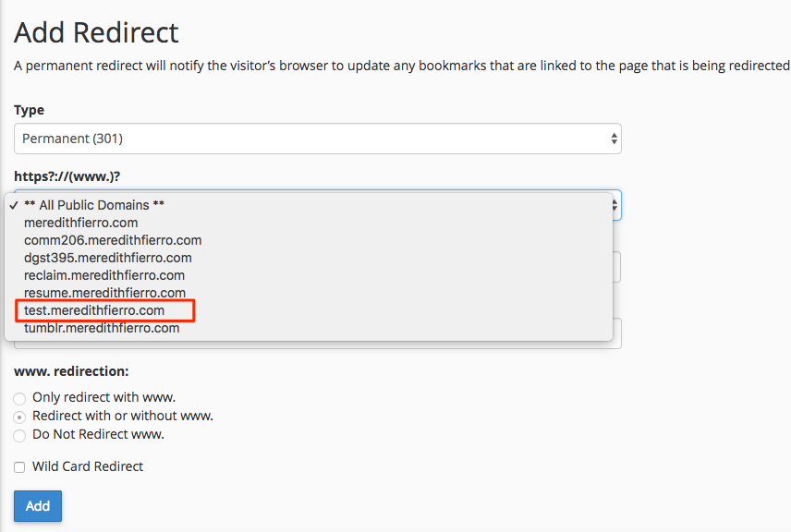Click the path input field edge behind dropdown

click(x=617, y=267)
